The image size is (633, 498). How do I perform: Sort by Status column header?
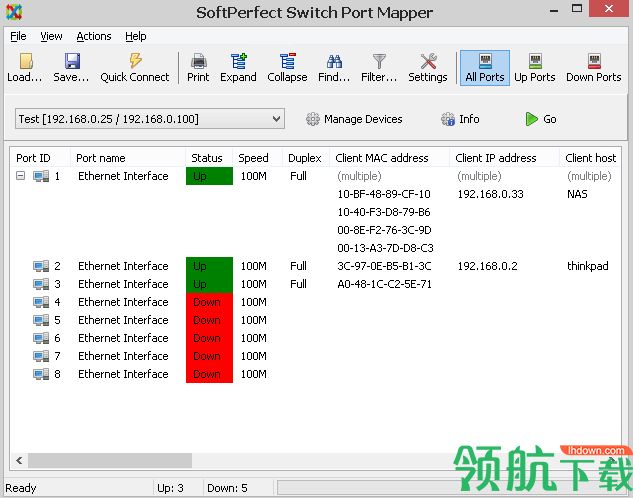(x=209, y=158)
